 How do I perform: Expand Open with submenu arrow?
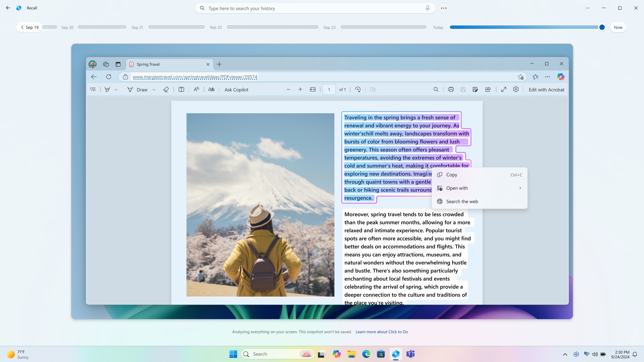(521, 188)
